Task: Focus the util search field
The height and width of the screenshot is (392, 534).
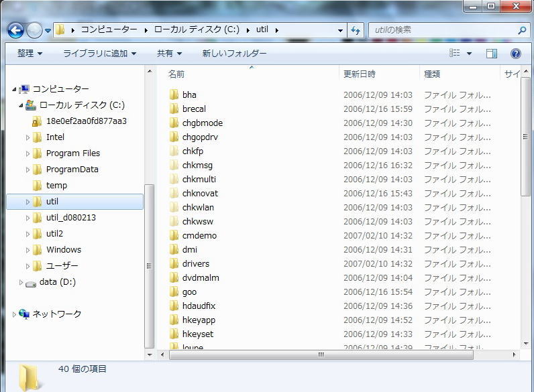Action: (443, 30)
